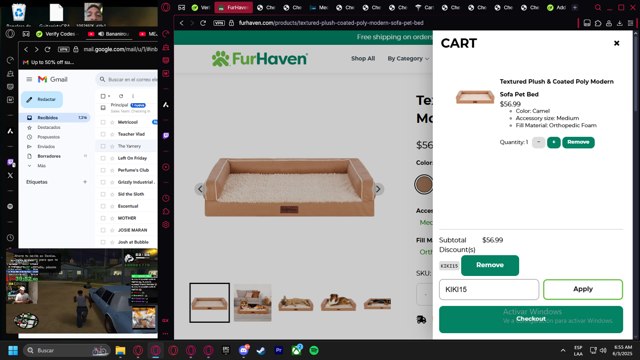Open Opera menu logo in right window
Screen dimensions: 640x360
click(166, 7)
